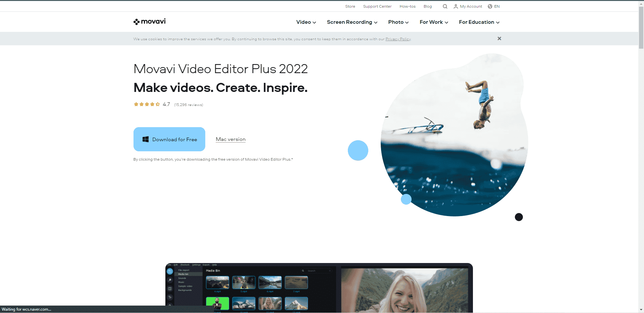Click the Media Bin search field

coord(316,271)
